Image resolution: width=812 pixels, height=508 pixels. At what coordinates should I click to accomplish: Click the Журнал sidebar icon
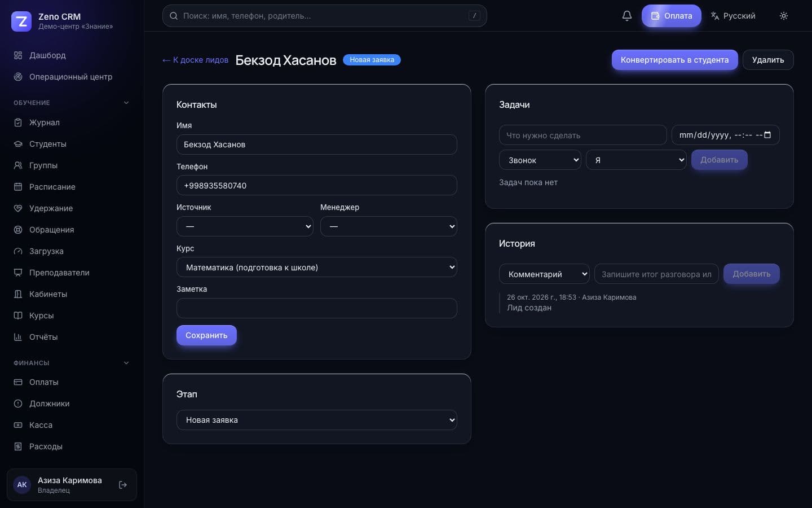pos(18,122)
